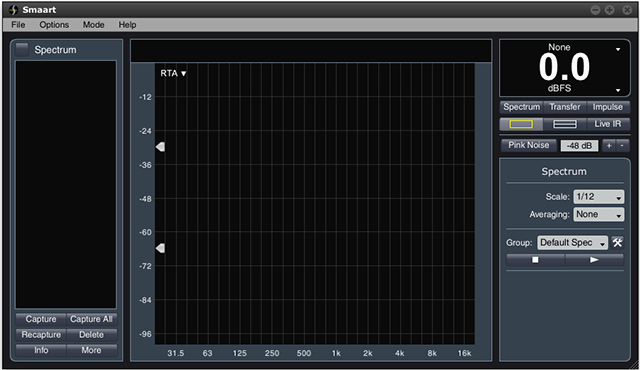Open the Averaging None dropdown
The image size is (640, 370).
point(599,214)
